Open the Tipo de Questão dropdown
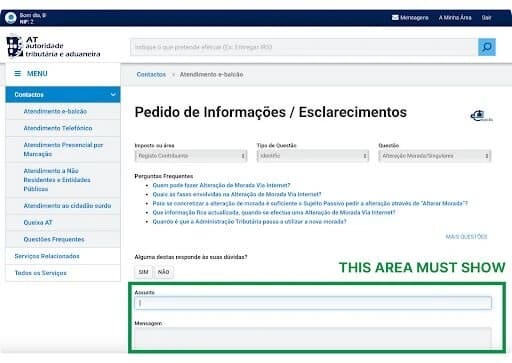Screen dimensions: 512x363 coord(313,156)
